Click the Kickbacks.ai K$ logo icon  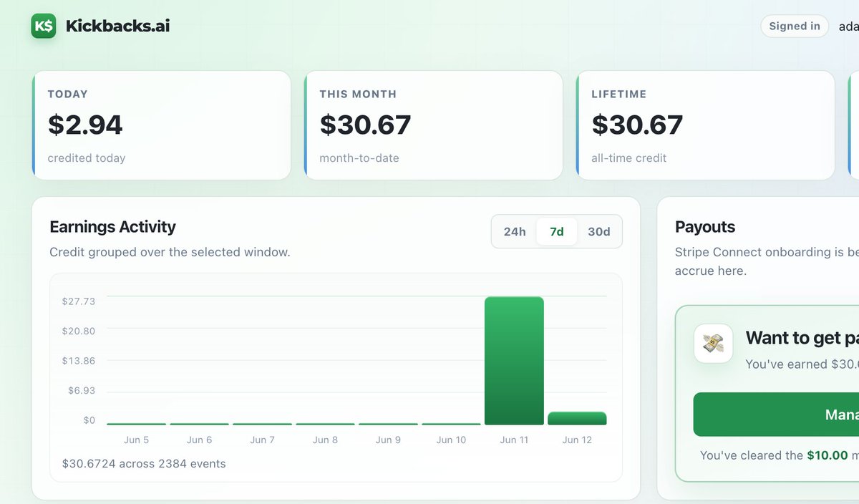click(44, 26)
